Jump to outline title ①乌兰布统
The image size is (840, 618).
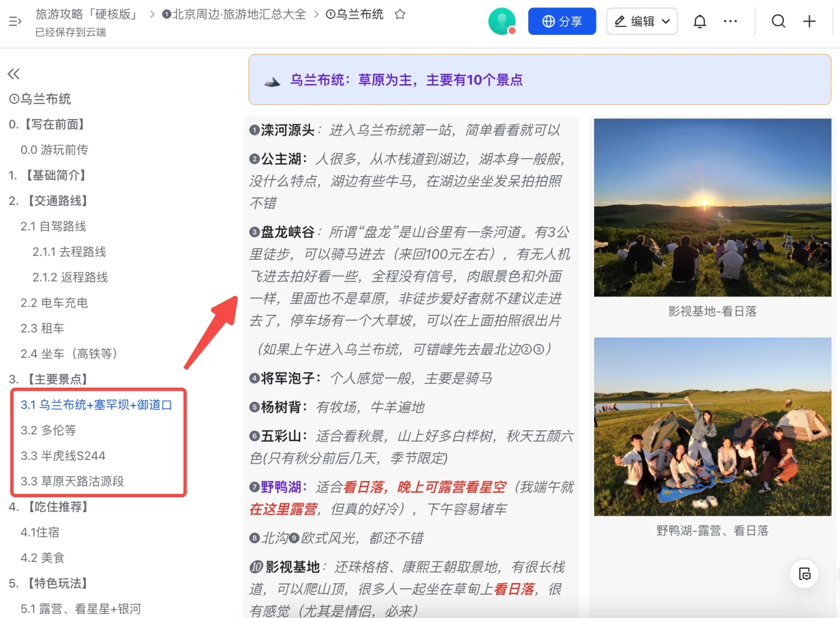[40, 99]
